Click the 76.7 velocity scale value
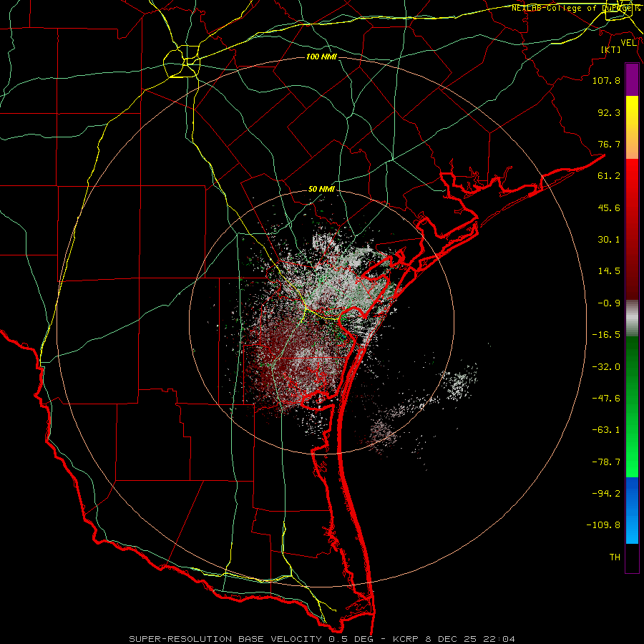Screen dimensions: 644x644 (x=609, y=144)
